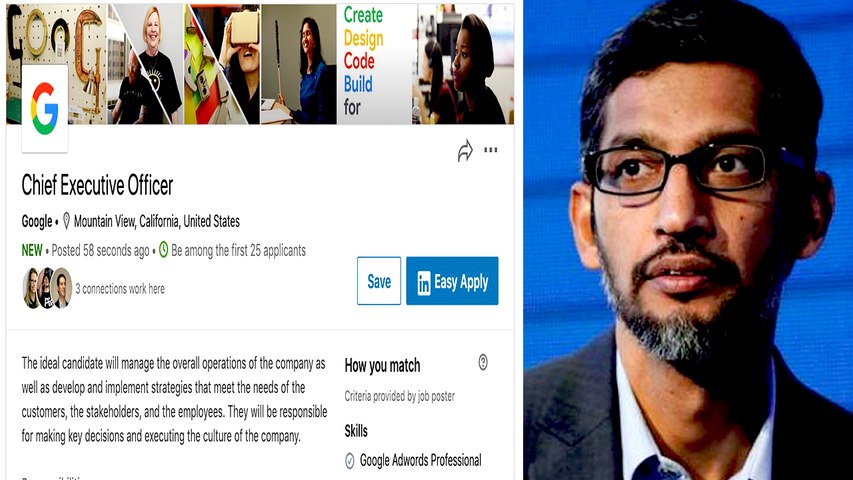This screenshot has height=480, width=853.
Task: Click the 3 connections work here text
Action: click(120, 288)
